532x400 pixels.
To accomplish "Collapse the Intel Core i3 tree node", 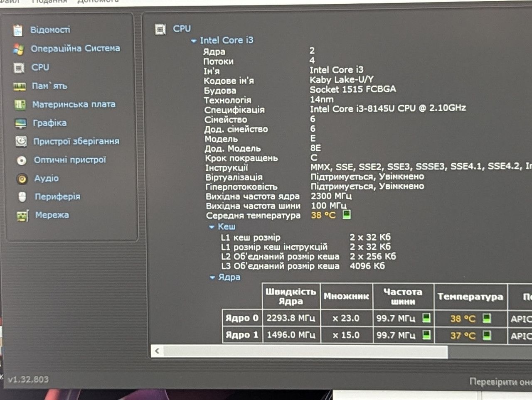I will point(194,41).
